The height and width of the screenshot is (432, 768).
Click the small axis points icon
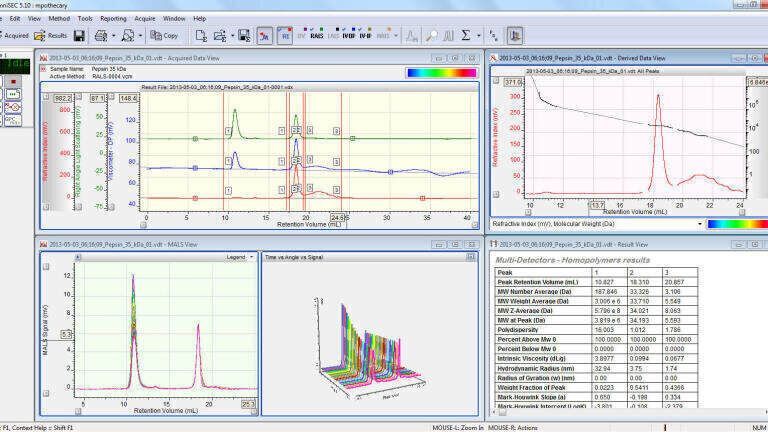(x=494, y=36)
